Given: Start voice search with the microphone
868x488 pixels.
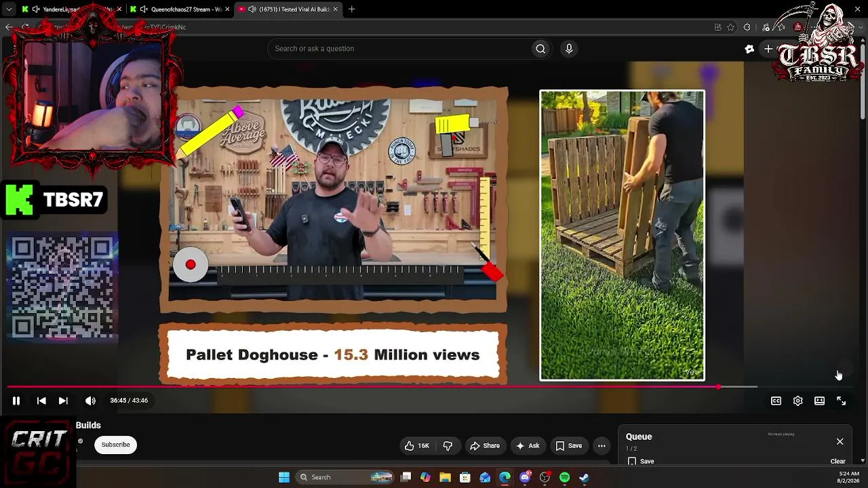Looking at the screenshot, I should [569, 49].
